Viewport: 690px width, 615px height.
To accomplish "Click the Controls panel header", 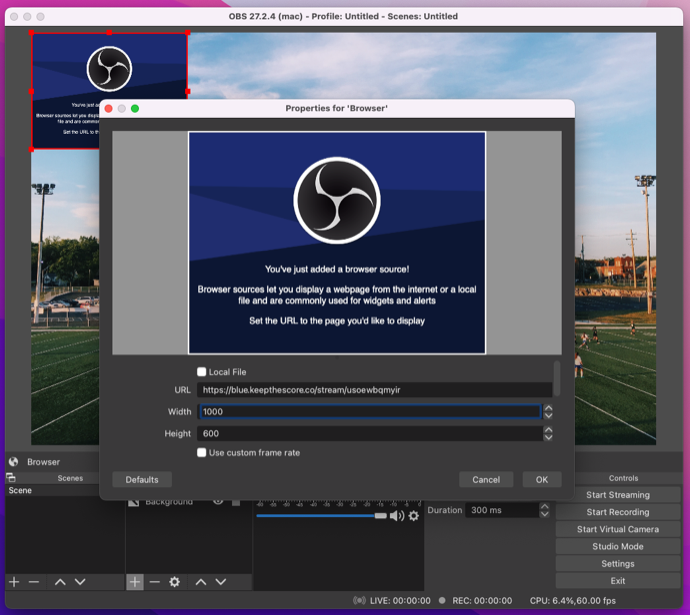I will (x=623, y=478).
